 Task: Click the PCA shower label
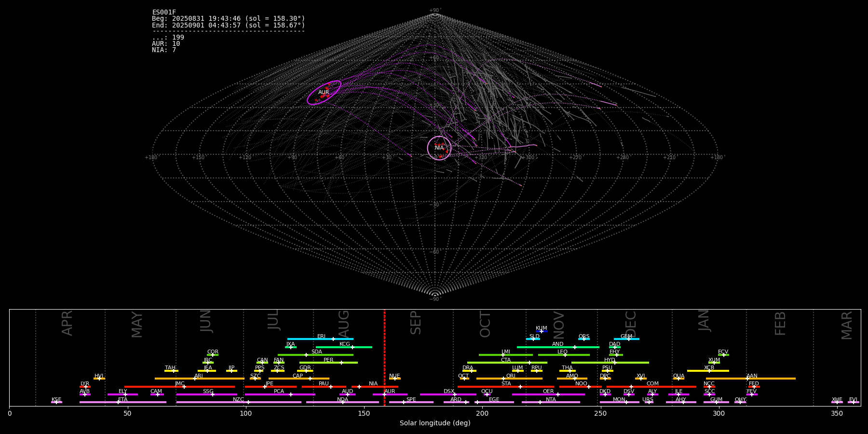tap(279, 392)
